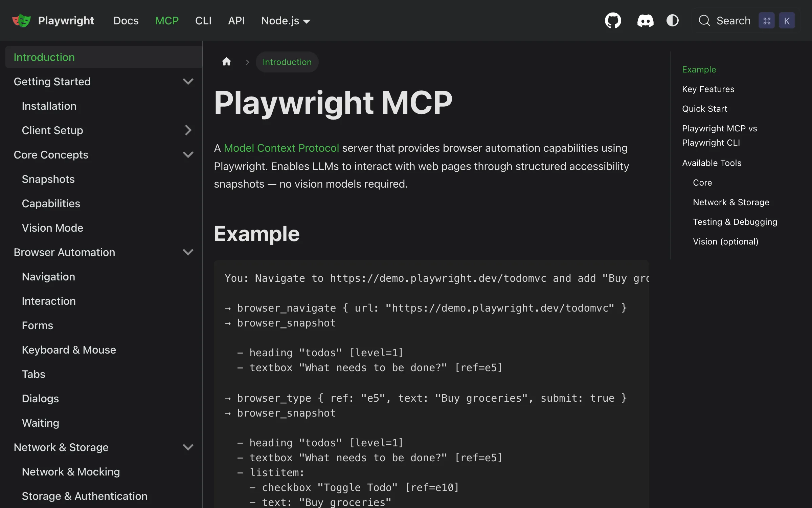The image size is (812, 508).
Task: Click the Core Concepts category label
Action: pyautogui.click(x=51, y=155)
